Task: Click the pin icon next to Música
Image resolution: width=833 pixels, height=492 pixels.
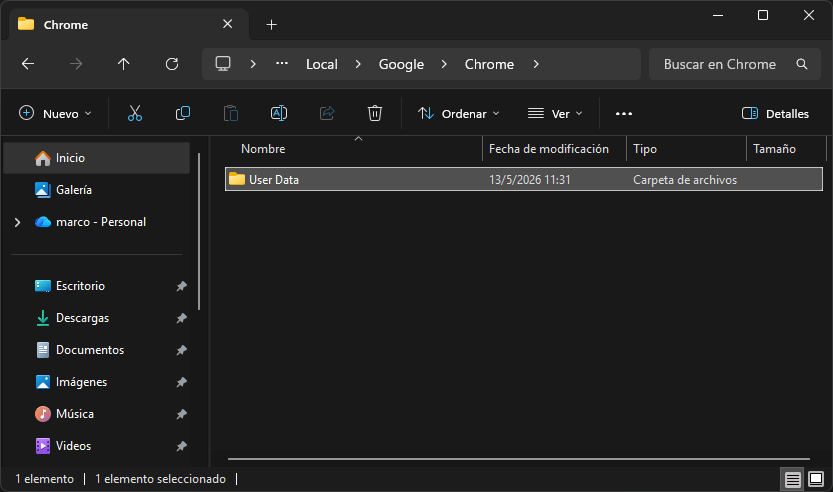Action: tap(181, 414)
